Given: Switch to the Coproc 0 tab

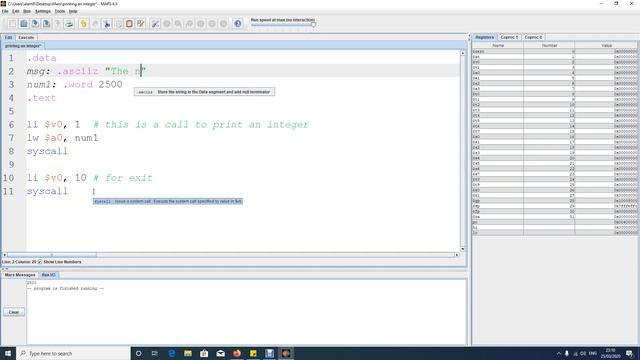Looking at the screenshot, I should click(x=533, y=37).
